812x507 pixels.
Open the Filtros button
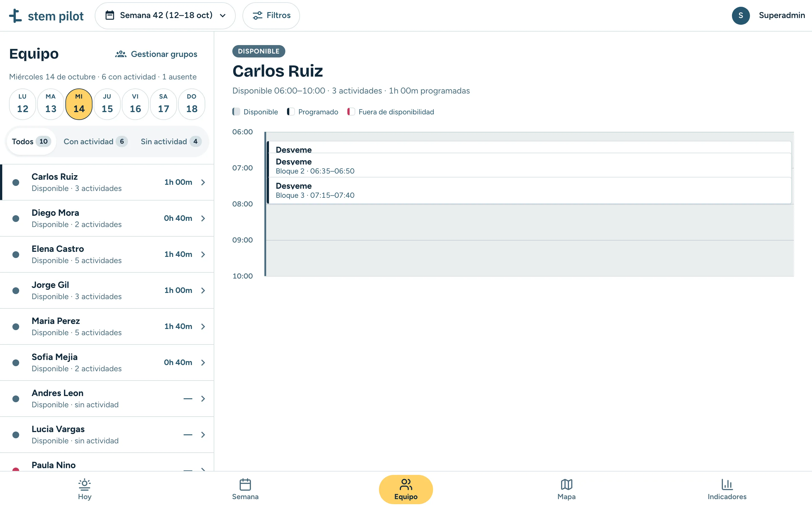[x=271, y=15]
